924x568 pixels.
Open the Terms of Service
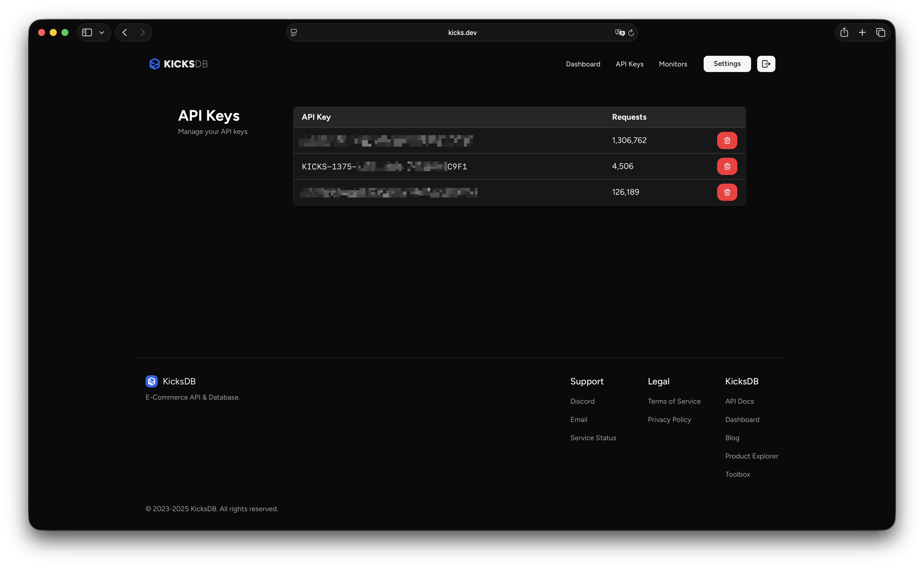(674, 401)
